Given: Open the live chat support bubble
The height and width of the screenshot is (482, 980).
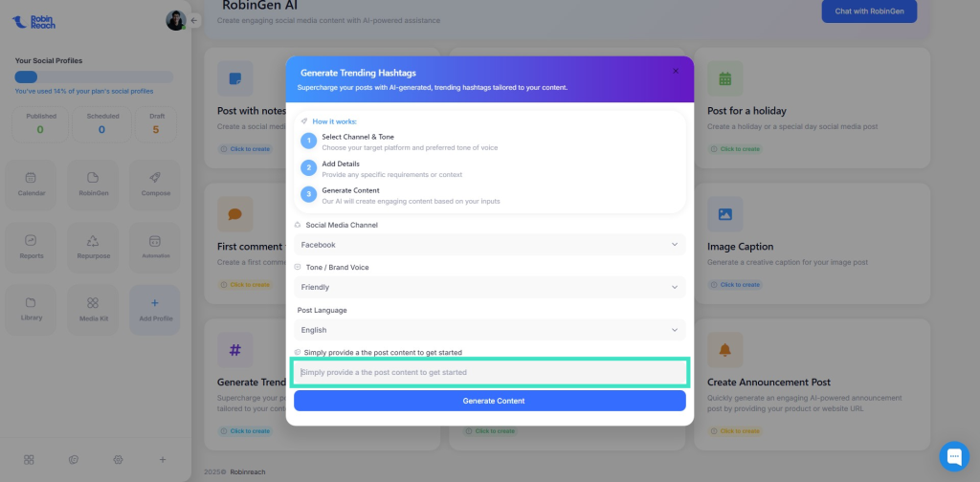Looking at the screenshot, I should click(954, 456).
